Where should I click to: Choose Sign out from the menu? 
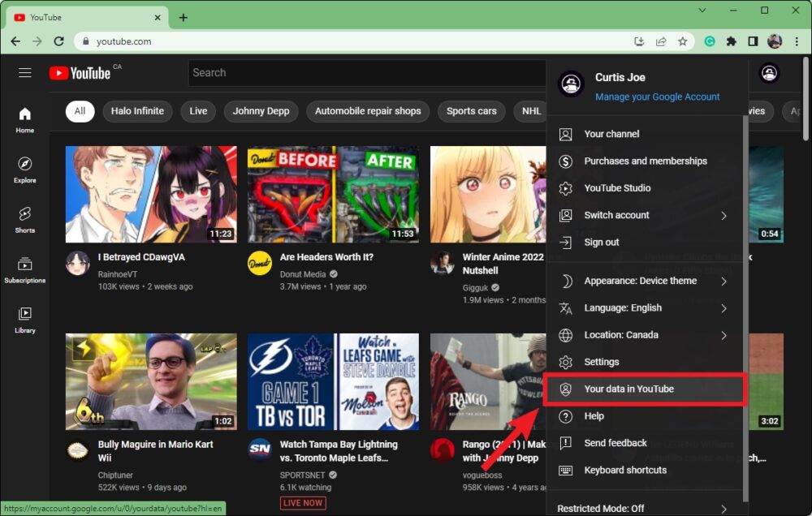(x=602, y=243)
